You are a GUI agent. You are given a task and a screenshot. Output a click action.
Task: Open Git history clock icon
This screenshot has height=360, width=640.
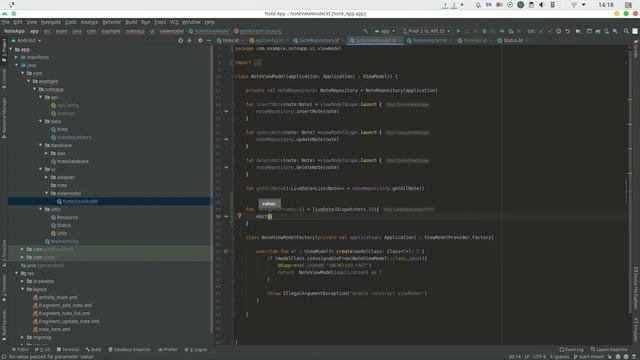point(558,31)
